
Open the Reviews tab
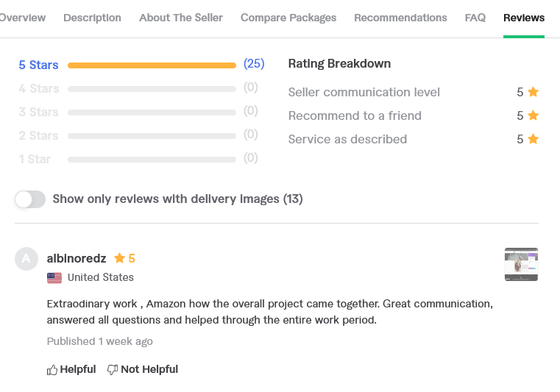[523, 18]
